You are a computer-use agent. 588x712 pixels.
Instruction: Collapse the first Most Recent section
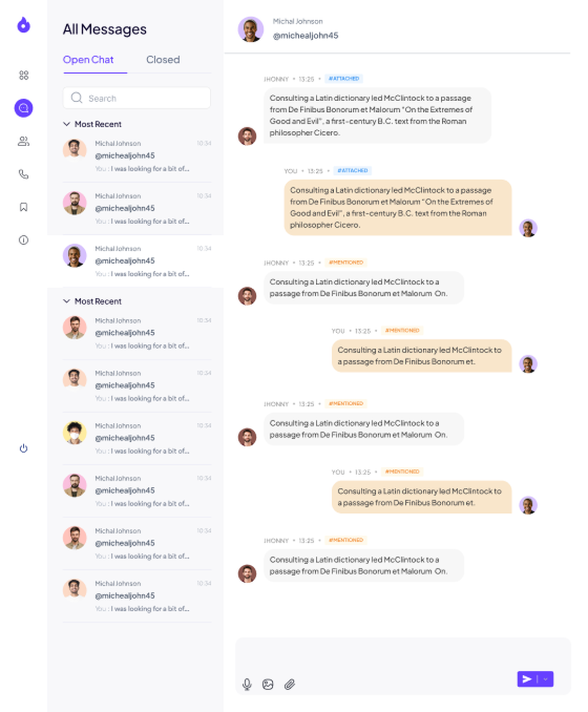(67, 124)
